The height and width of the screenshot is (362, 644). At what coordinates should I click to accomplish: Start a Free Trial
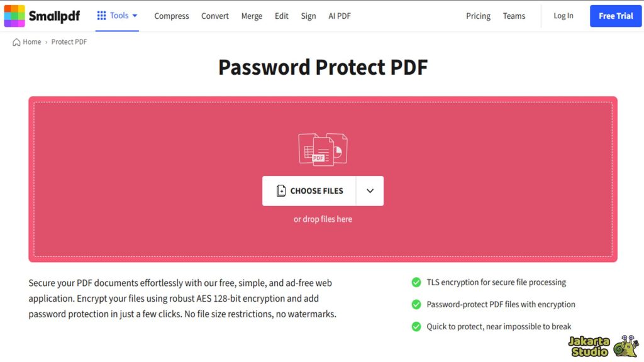pyautogui.click(x=616, y=16)
